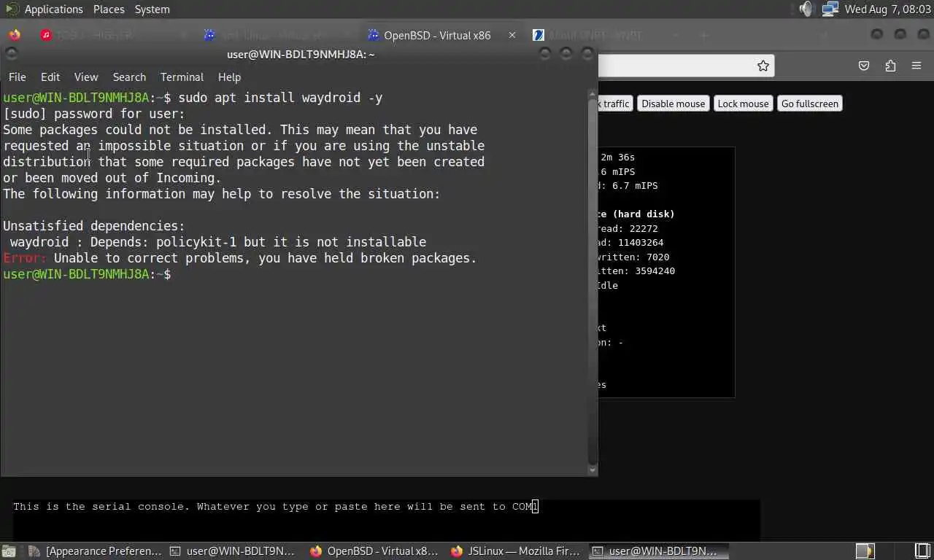The image size is (934, 560).
Task: Switch to the second user@WIN-BDLT9N terminal in taskbar
Action: (232, 551)
